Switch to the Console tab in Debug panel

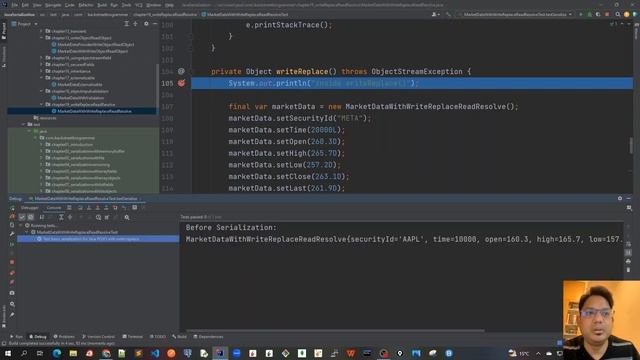click(x=53, y=208)
